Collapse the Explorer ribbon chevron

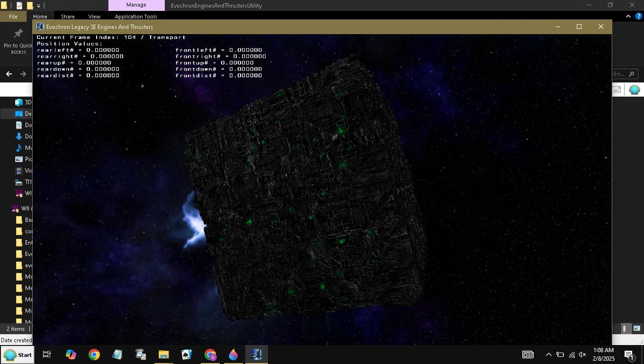[628, 16]
